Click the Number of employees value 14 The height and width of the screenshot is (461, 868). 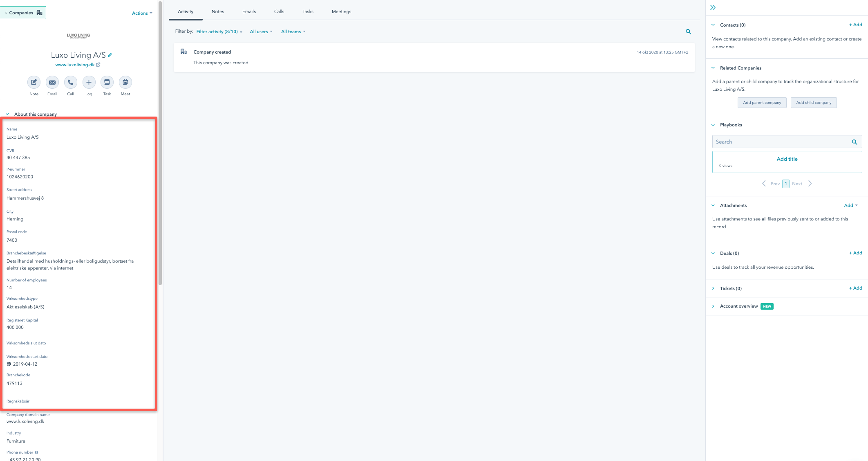point(9,288)
